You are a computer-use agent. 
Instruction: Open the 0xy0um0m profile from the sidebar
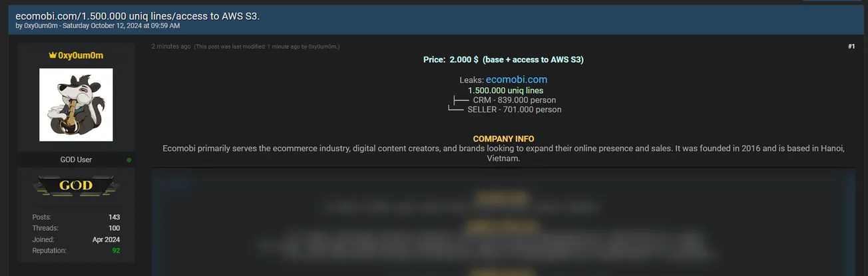81,56
